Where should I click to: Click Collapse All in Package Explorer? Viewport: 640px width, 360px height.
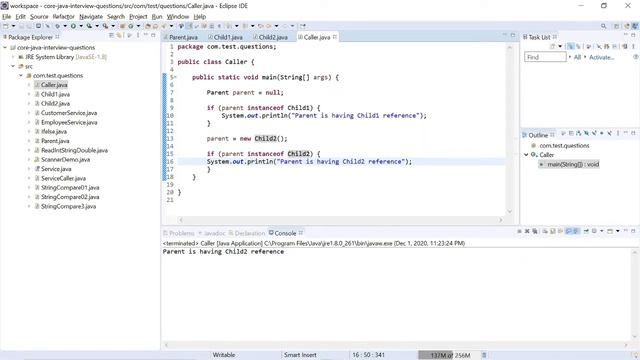(111, 36)
